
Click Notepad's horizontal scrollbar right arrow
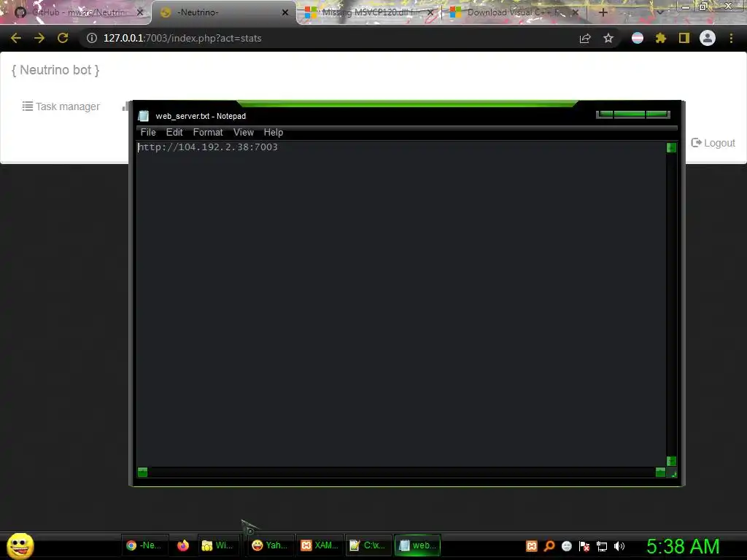(x=660, y=472)
